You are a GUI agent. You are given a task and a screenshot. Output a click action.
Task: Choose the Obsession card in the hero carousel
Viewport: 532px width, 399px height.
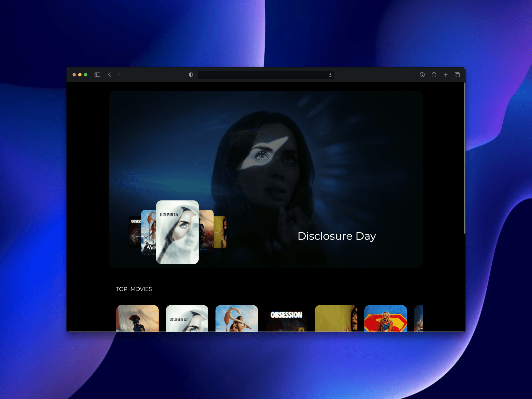pyautogui.click(x=135, y=232)
